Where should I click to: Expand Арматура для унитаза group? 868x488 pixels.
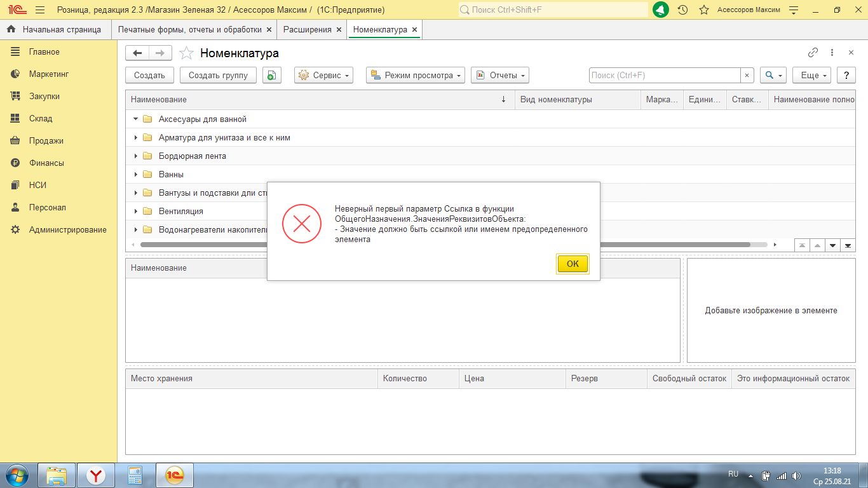pyautogui.click(x=135, y=137)
